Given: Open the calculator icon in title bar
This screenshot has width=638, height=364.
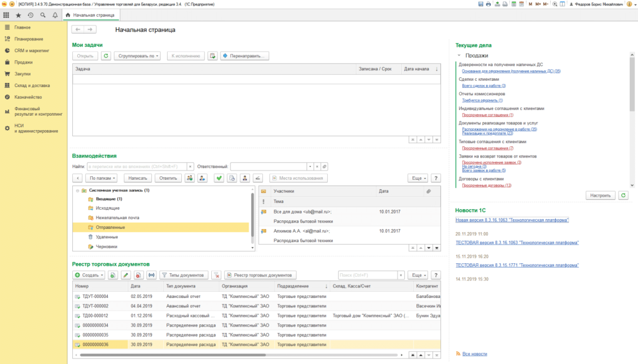Looking at the screenshot, I should (513, 4).
